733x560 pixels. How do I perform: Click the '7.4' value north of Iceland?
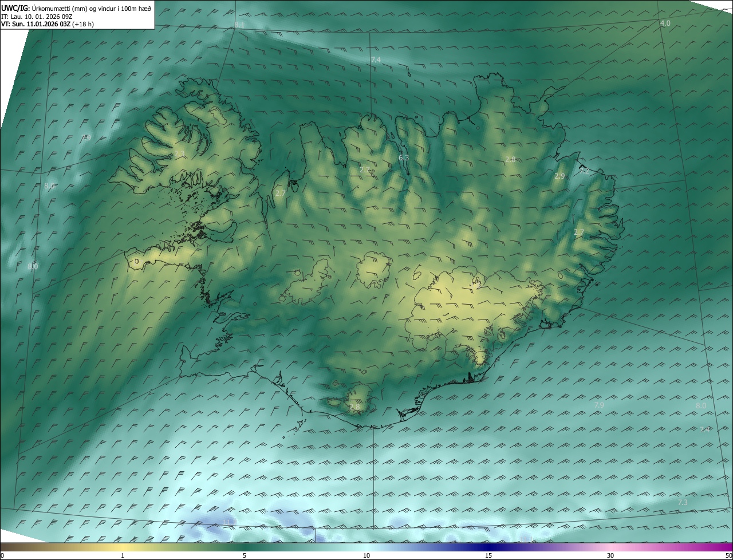point(376,60)
